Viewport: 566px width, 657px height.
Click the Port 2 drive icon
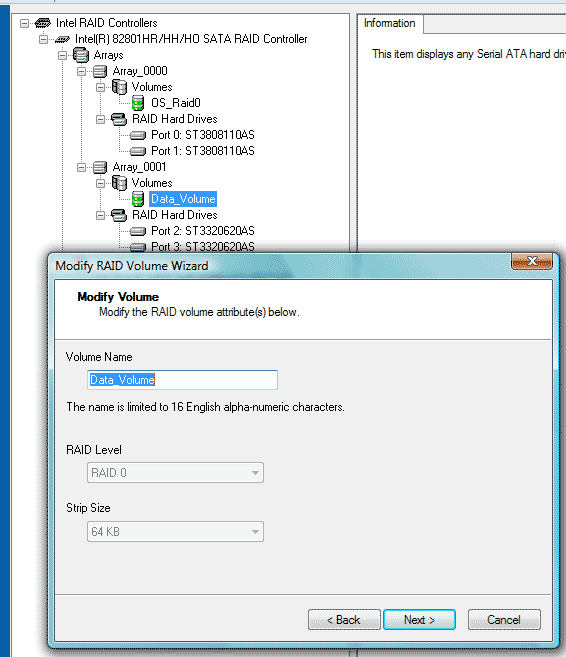click(x=138, y=231)
